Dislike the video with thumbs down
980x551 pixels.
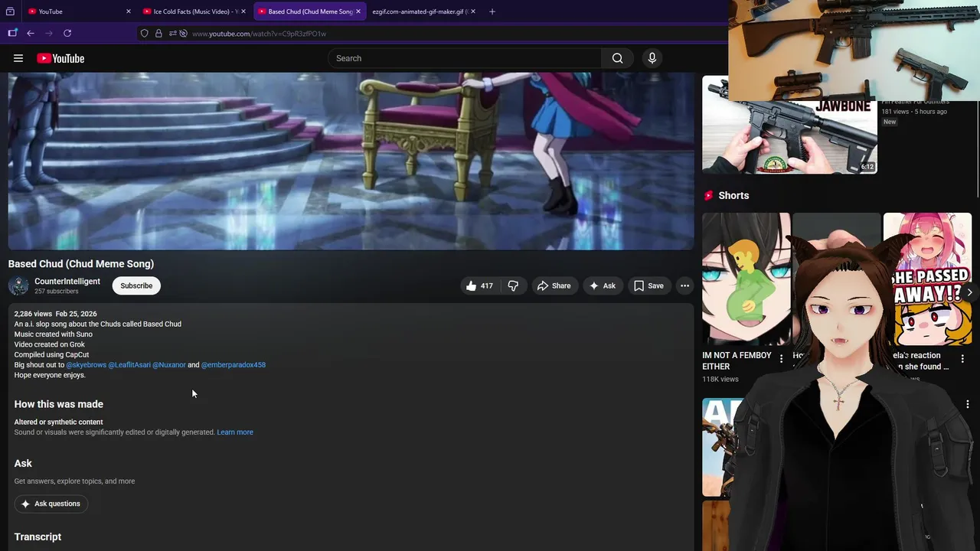[x=513, y=285]
